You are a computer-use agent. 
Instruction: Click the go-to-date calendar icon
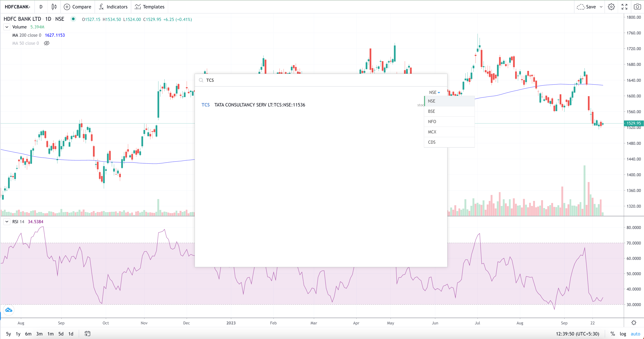tap(87, 334)
